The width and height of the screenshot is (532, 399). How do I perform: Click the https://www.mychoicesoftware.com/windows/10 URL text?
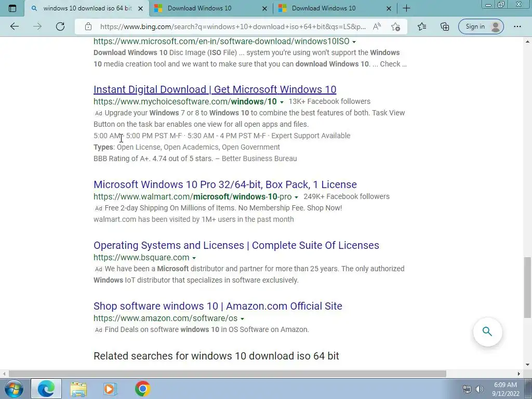click(x=185, y=101)
